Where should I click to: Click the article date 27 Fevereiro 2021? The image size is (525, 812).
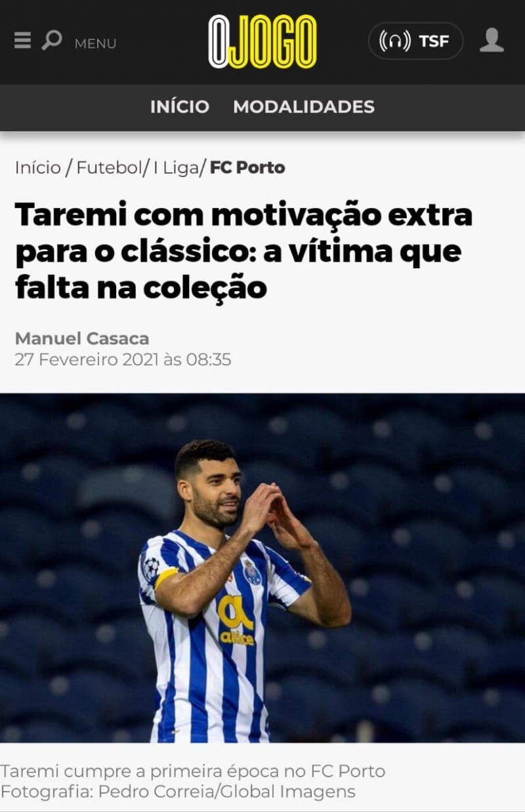pyautogui.click(x=123, y=359)
